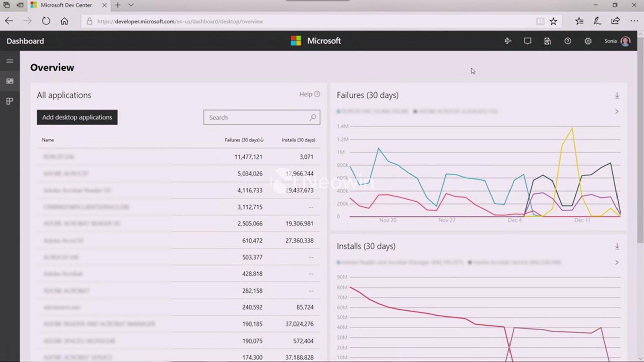This screenshot has height=362, width=644.
Task: Open the second sidebar panel icon
Action: [x=10, y=101]
